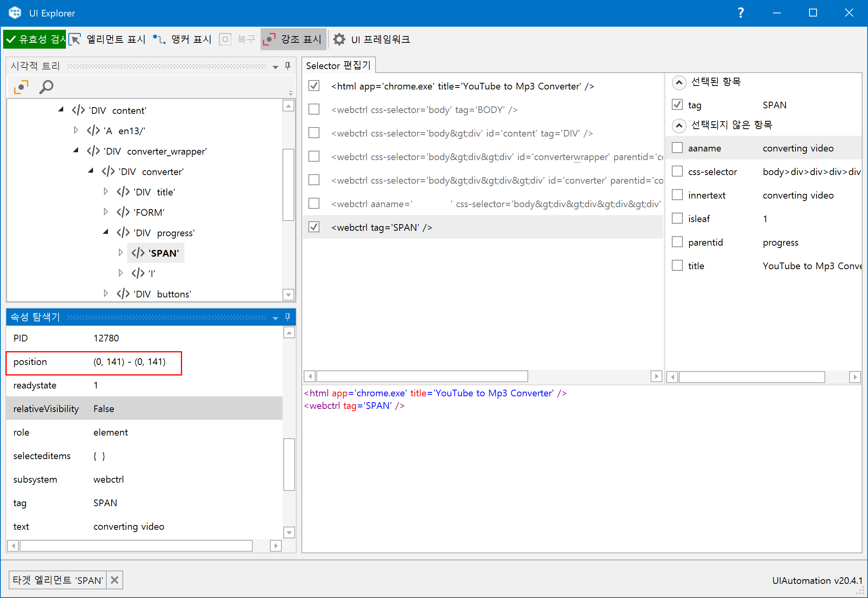
Task: Click the selector list horizontal scrollbar
Action: click(x=422, y=377)
